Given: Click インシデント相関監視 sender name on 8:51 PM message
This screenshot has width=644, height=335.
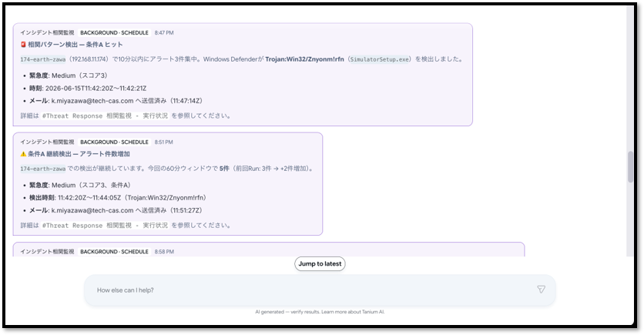Looking at the screenshot, I should pos(47,142).
